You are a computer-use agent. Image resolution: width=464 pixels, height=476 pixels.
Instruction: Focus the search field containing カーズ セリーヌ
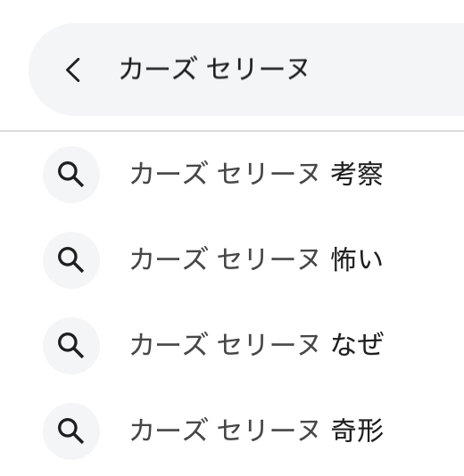point(246,70)
